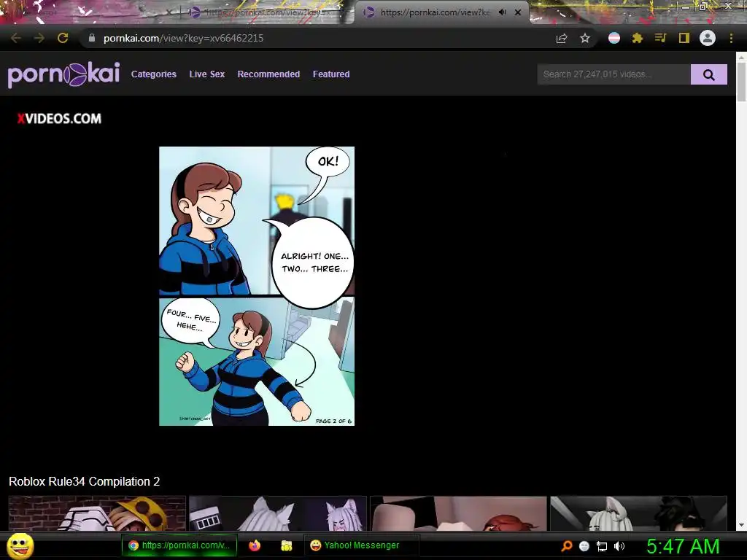This screenshot has height=560, width=747.
Task: Close the active browser tab
Action: click(518, 12)
